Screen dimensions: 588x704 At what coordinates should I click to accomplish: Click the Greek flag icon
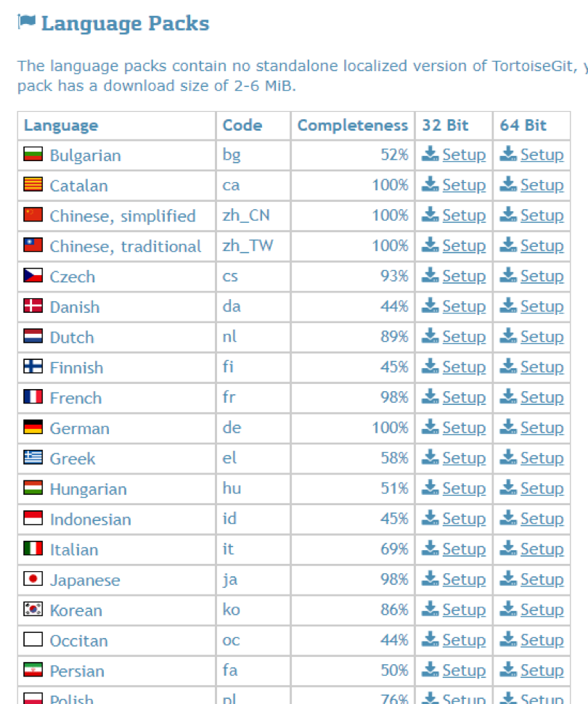tap(33, 457)
